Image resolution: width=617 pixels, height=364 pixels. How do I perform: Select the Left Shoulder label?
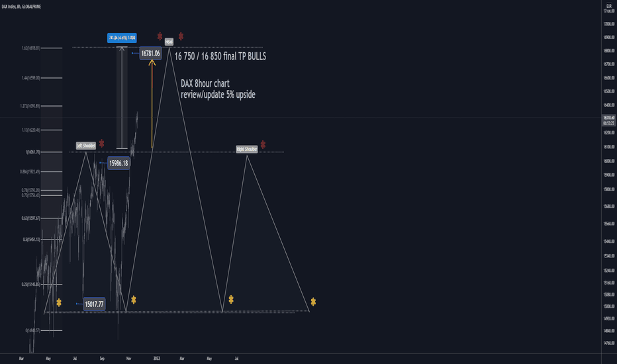coord(86,146)
